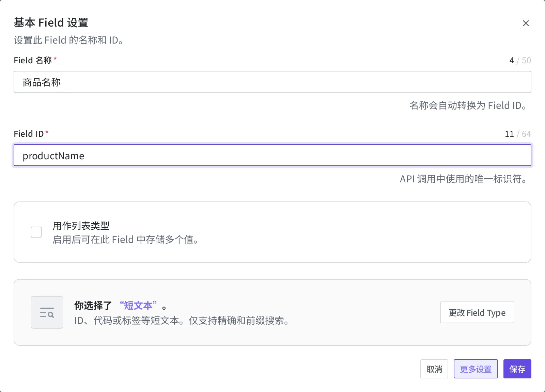Image resolution: width=545 pixels, height=392 pixels.
Task: Click the 基本 Field 设置 dialog title
Action: tap(51, 23)
